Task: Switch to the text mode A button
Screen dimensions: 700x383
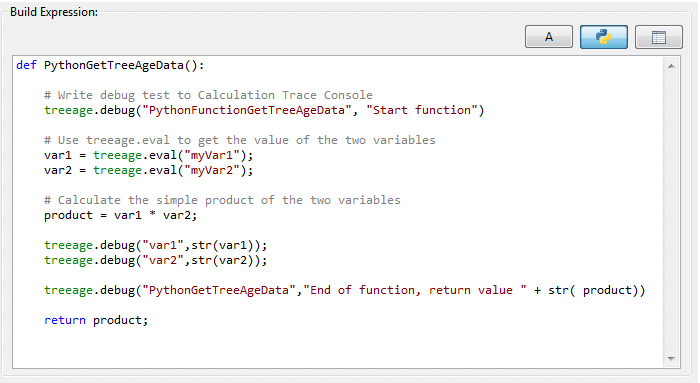Action: tap(549, 37)
